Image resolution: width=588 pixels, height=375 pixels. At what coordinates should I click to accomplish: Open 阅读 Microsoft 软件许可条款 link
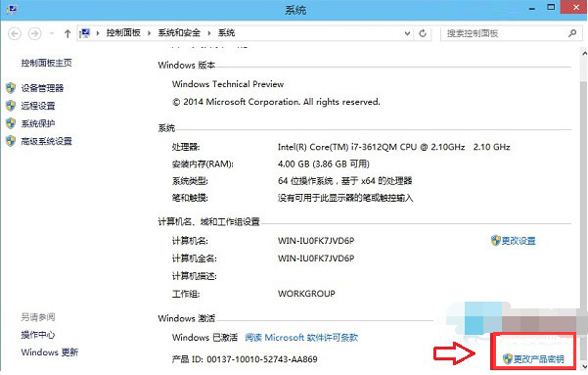tap(301, 338)
